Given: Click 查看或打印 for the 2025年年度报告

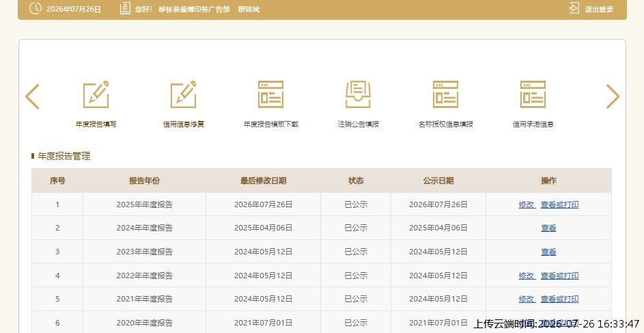Looking at the screenshot, I should point(560,204).
